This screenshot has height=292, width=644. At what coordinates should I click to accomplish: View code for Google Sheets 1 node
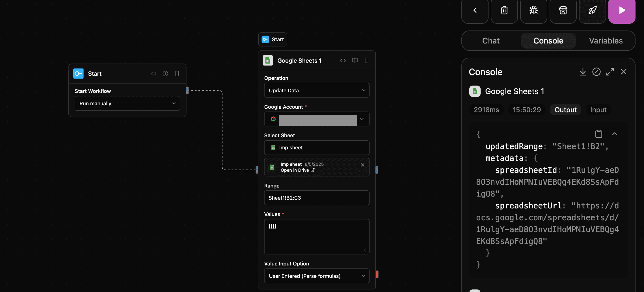tap(343, 60)
